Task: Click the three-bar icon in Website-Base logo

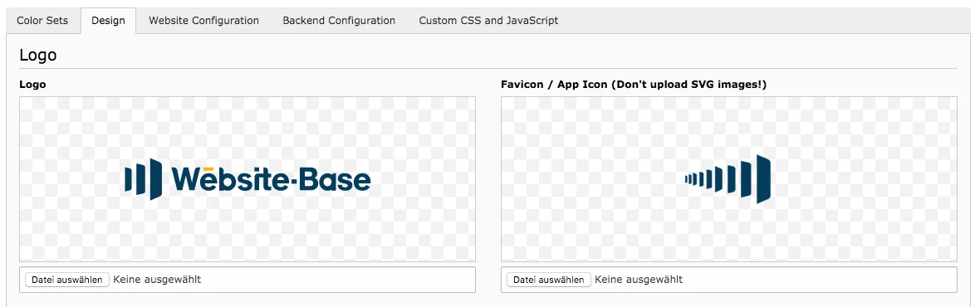Action: pyautogui.click(x=143, y=179)
